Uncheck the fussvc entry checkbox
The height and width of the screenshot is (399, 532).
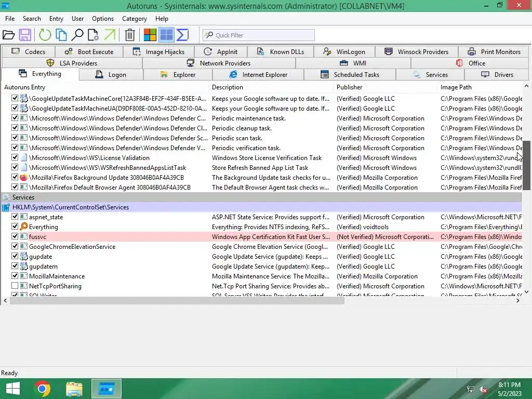point(15,236)
